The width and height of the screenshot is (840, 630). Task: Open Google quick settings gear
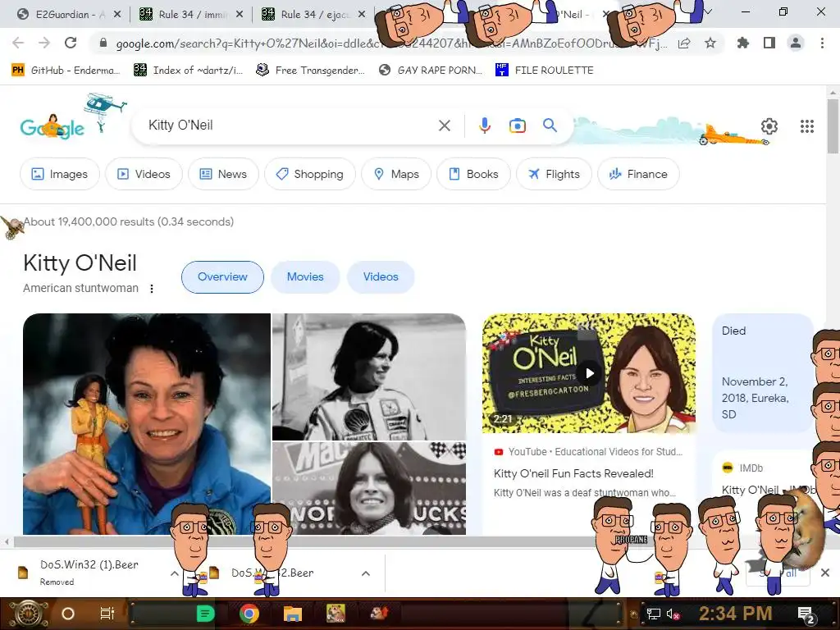(x=769, y=126)
